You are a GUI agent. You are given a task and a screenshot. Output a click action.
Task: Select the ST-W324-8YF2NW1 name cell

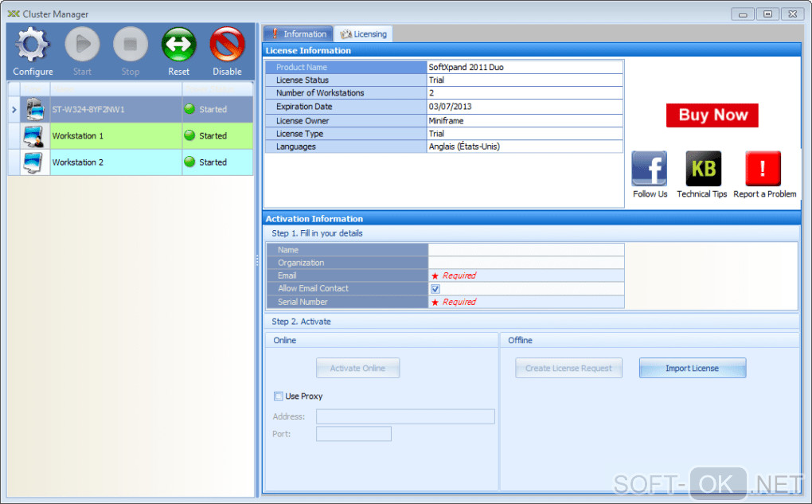click(x=116, y=109)
